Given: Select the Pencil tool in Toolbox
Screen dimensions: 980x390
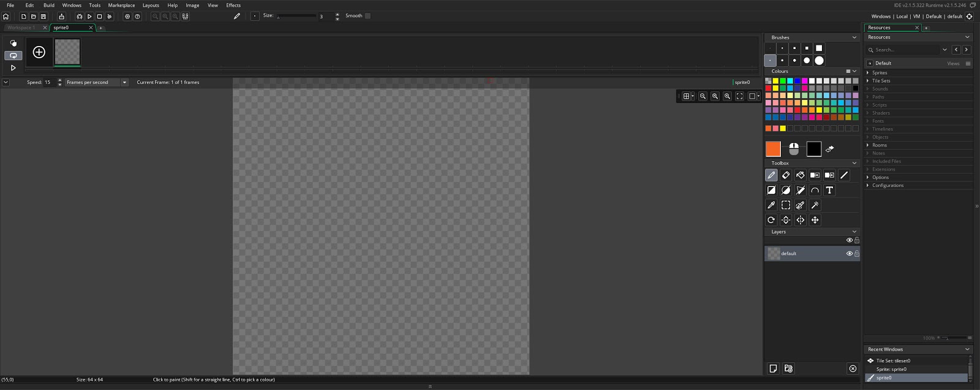Looking at the screenshot, I should click(x=771, y=175).
